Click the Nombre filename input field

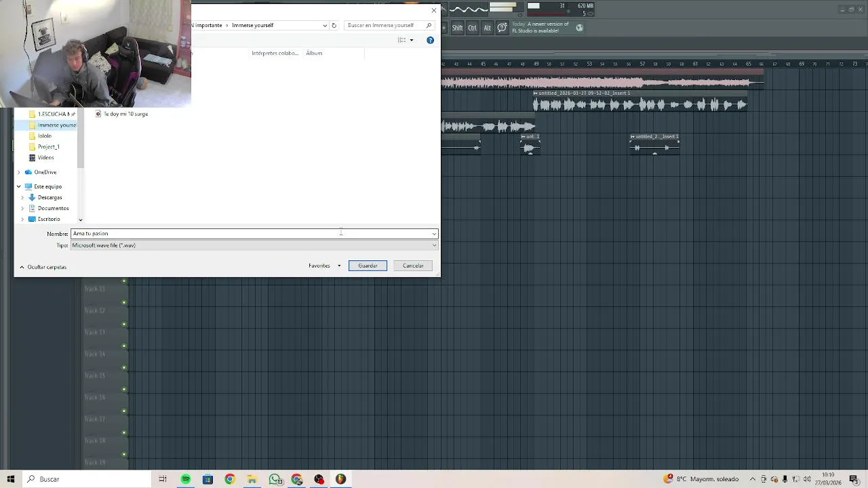(x=251, y=234)
